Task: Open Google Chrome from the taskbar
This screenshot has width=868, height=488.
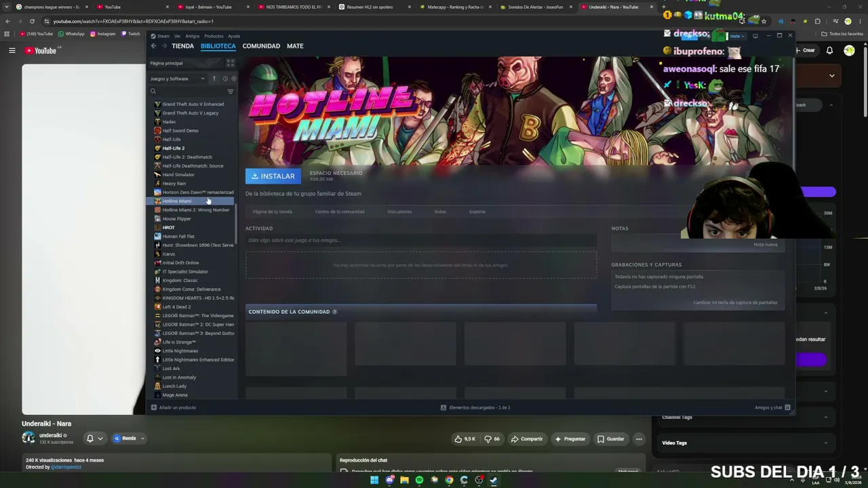Action: (449, 481)
